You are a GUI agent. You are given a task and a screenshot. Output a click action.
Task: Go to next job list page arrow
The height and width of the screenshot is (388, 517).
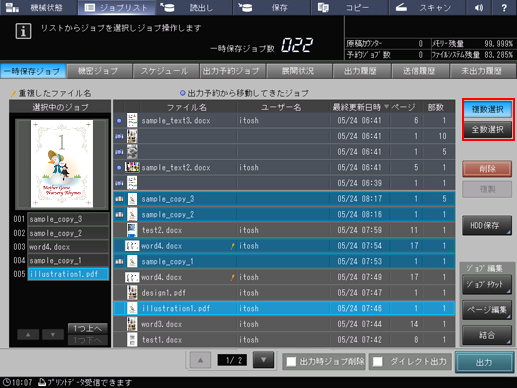pyautogui.click(x=263, y=360)
